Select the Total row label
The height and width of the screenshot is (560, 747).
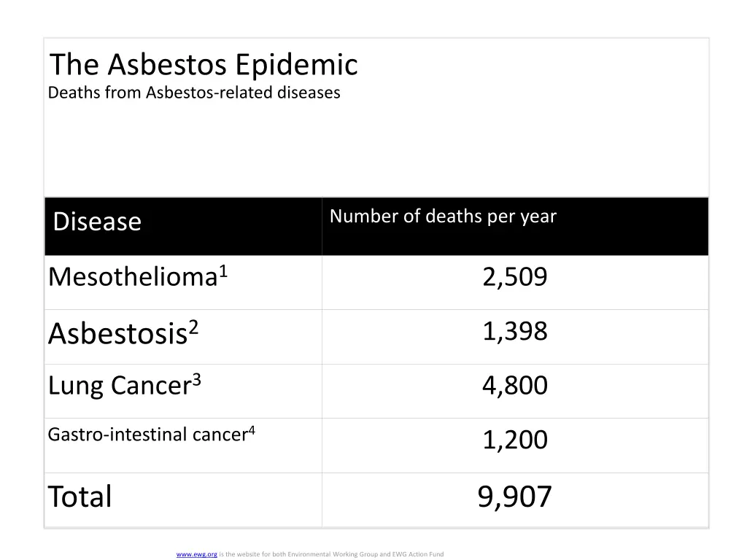[x=80, y=497]
